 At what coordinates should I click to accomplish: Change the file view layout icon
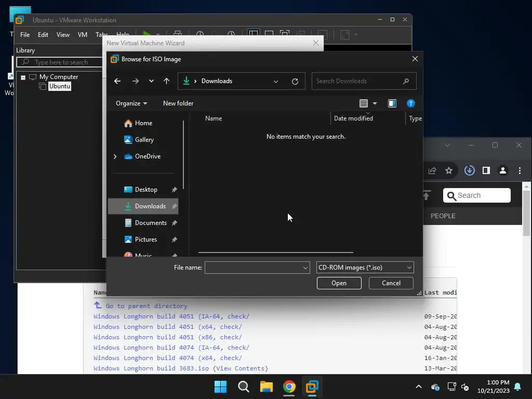[x=363, y=103]
